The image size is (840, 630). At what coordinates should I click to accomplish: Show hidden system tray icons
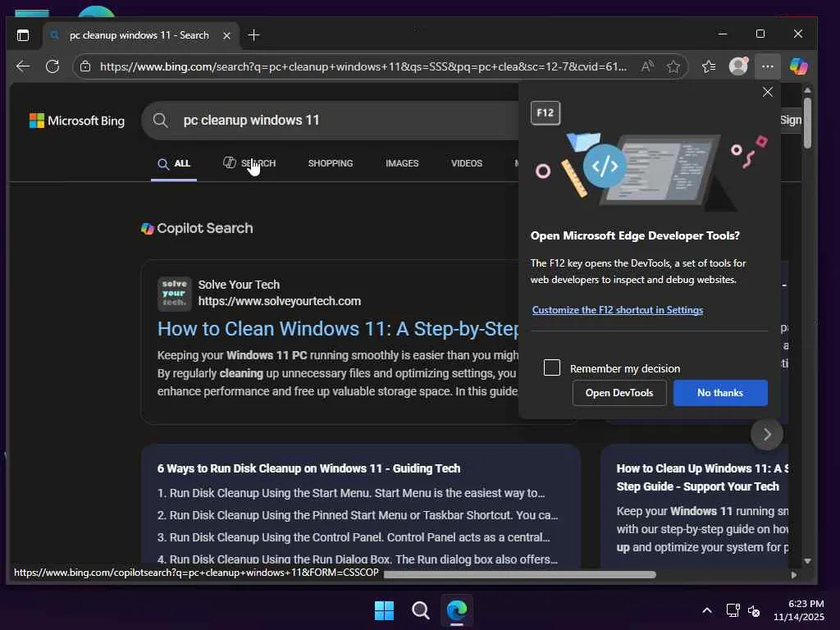click(x=707, y=610)
